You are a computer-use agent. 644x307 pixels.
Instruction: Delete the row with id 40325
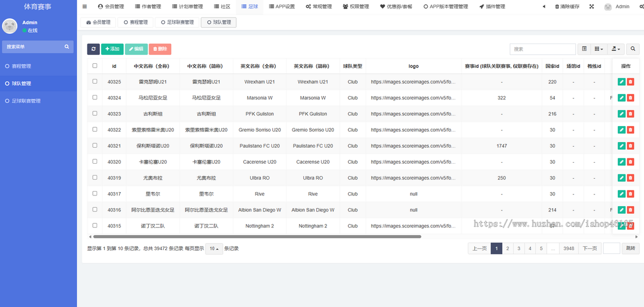631,82
